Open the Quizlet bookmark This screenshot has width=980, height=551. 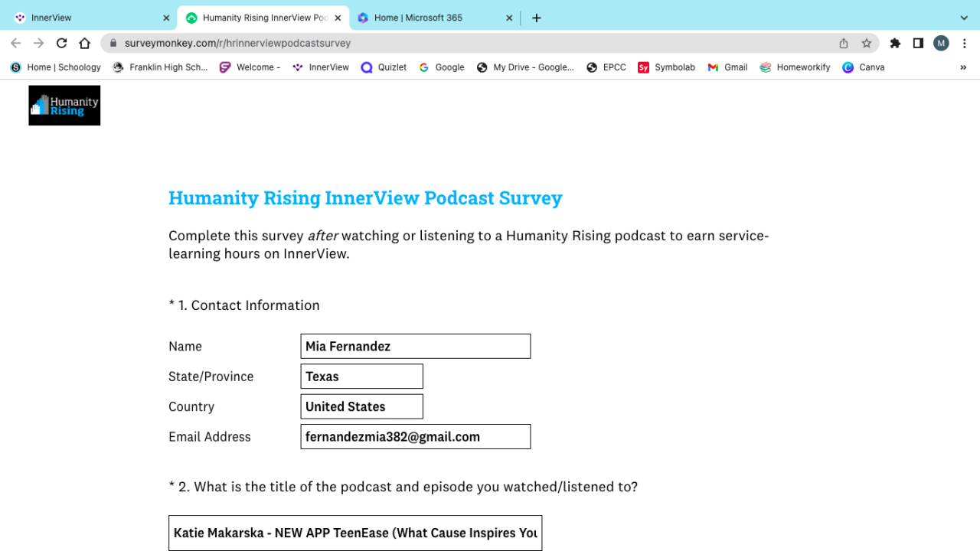click(x=384, y=67)
